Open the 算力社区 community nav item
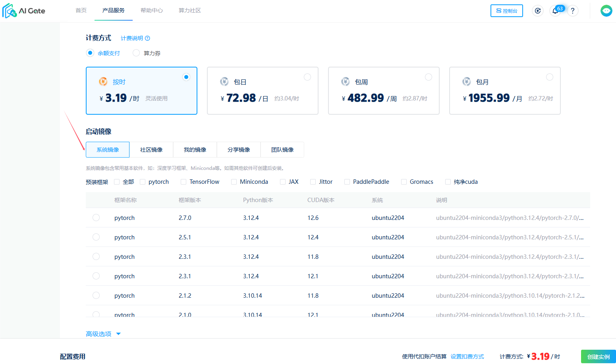 click(x=190, y=10)
